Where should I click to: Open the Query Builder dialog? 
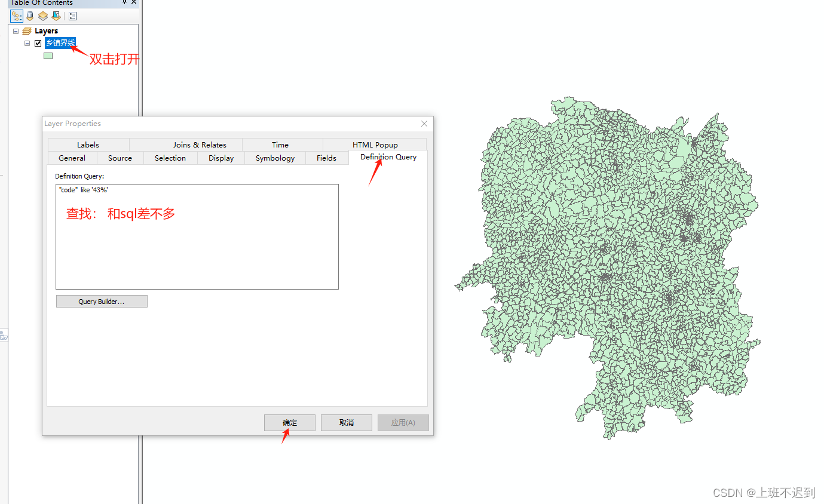click(101, 301)
